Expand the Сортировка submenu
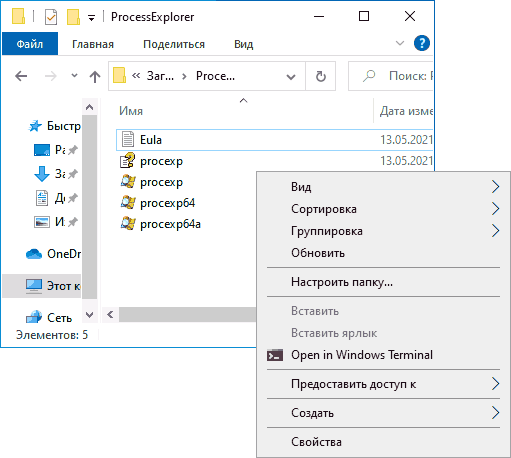 [495, 209]
